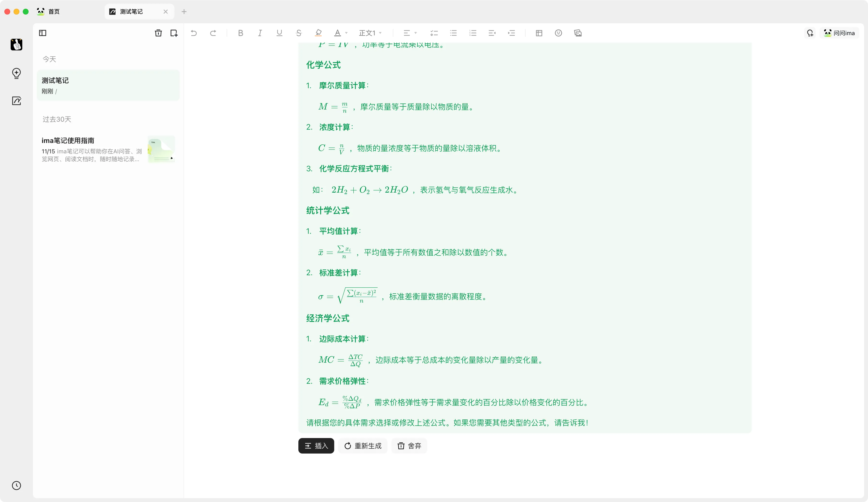Screen dimensions: 868x502
Task: Insert a table into the note
Action: coord(539,33)
